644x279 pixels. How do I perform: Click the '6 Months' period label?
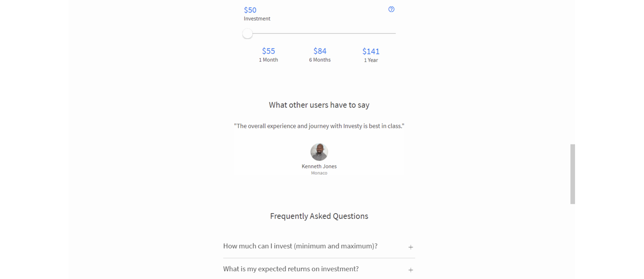point(320,60)
